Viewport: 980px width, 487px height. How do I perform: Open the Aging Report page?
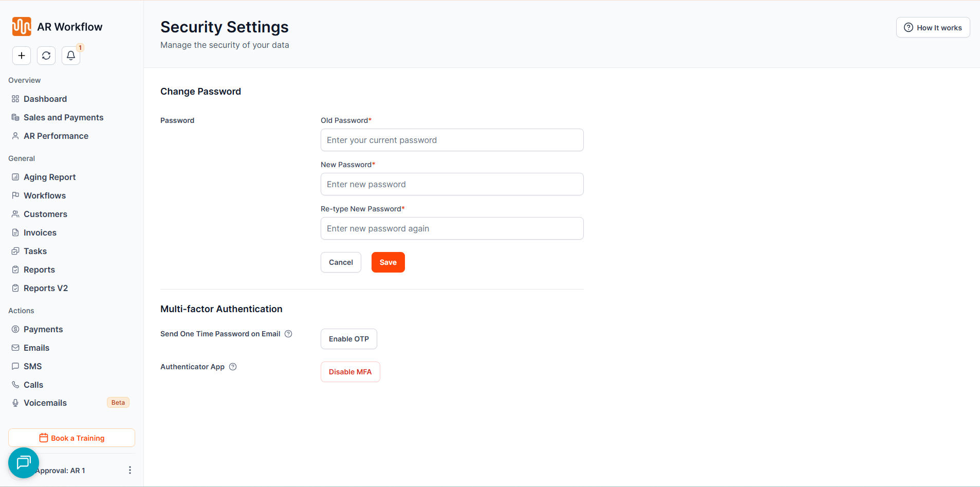pos(49,177)
